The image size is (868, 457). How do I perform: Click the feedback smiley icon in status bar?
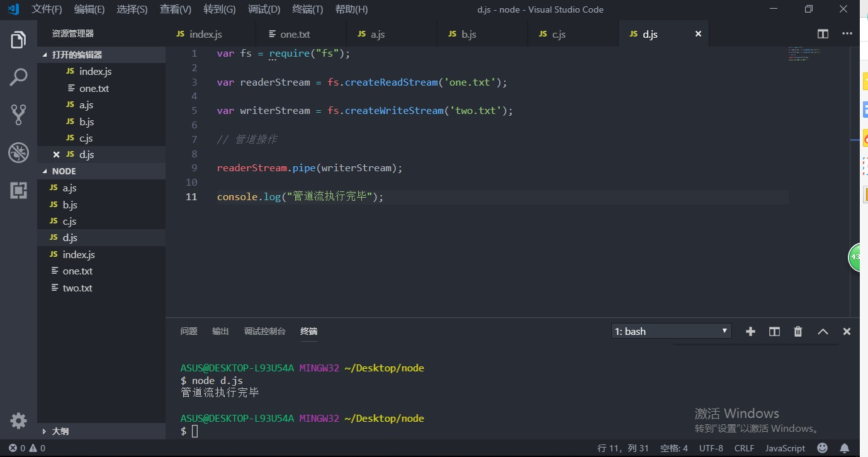point(822,448)
